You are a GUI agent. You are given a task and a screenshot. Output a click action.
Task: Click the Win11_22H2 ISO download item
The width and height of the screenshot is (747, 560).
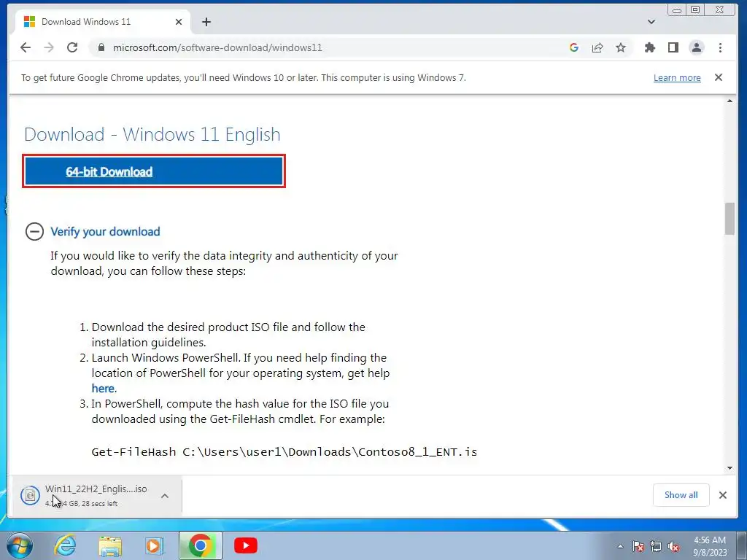click(96, 495)
